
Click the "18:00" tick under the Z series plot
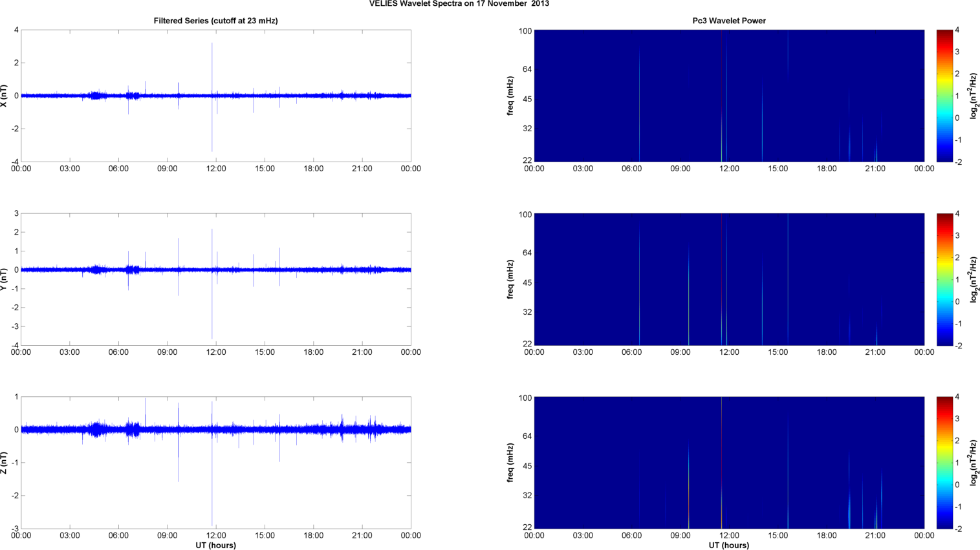pyautogui.click(x=314, y=535)
